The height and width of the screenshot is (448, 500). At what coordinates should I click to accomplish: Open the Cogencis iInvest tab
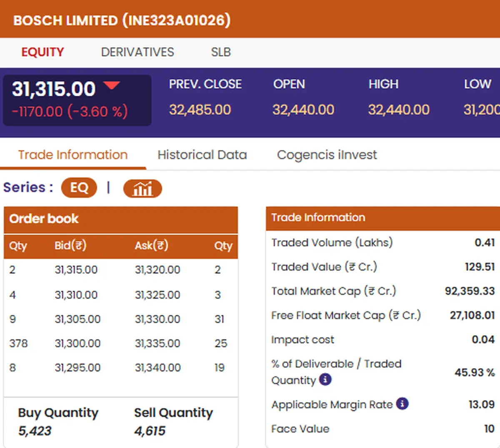coord(327,155)
